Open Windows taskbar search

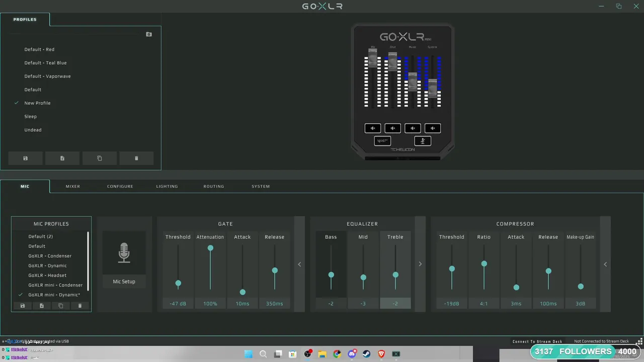[x=263, y=354]
